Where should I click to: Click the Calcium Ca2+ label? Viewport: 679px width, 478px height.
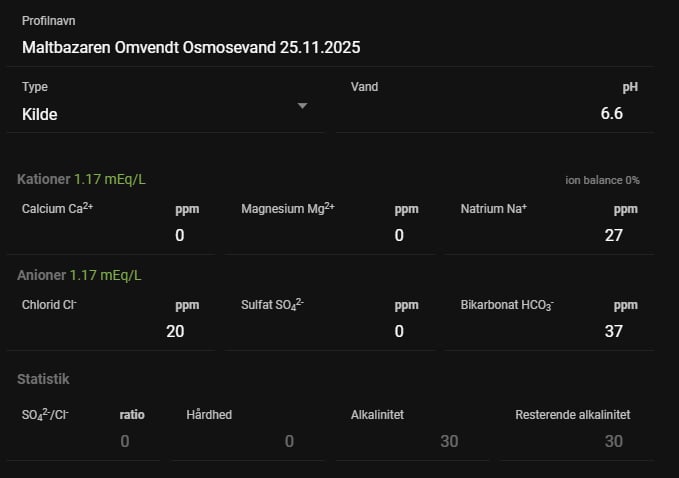tap(57, 209)
